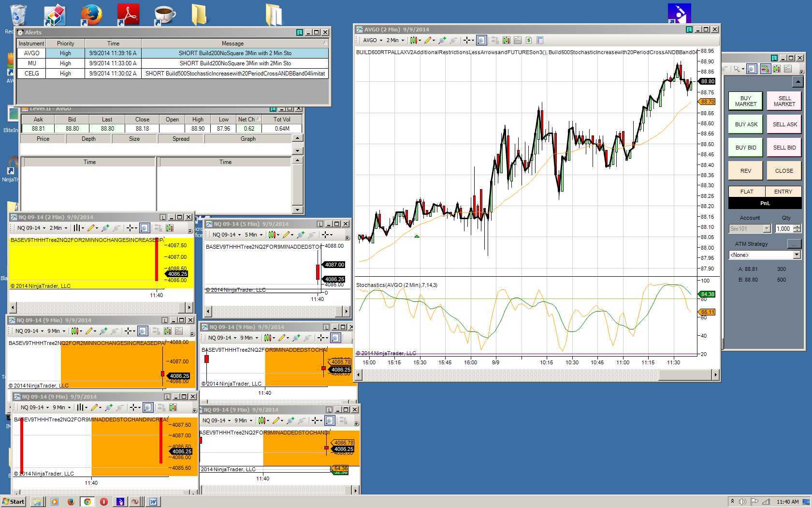
Task: Click scroll left arrow in NQ 2 Min chart
Action: click(13, 307)
